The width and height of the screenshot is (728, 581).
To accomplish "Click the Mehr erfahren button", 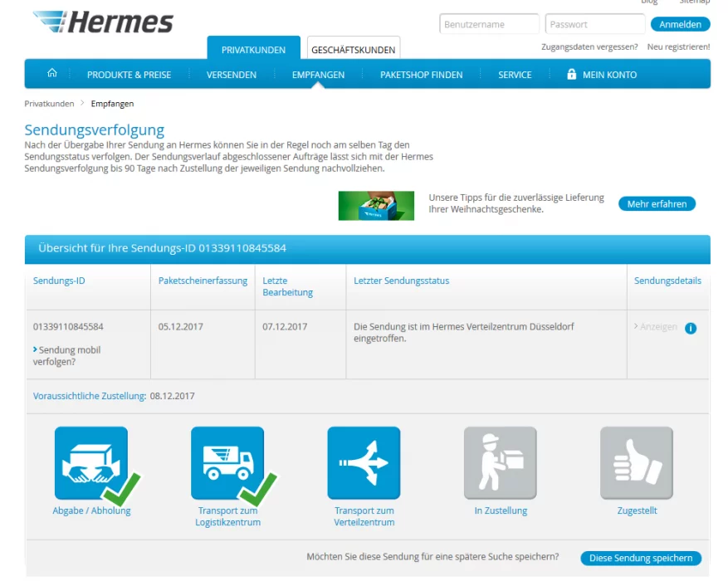I will click(x=657, y=203).
